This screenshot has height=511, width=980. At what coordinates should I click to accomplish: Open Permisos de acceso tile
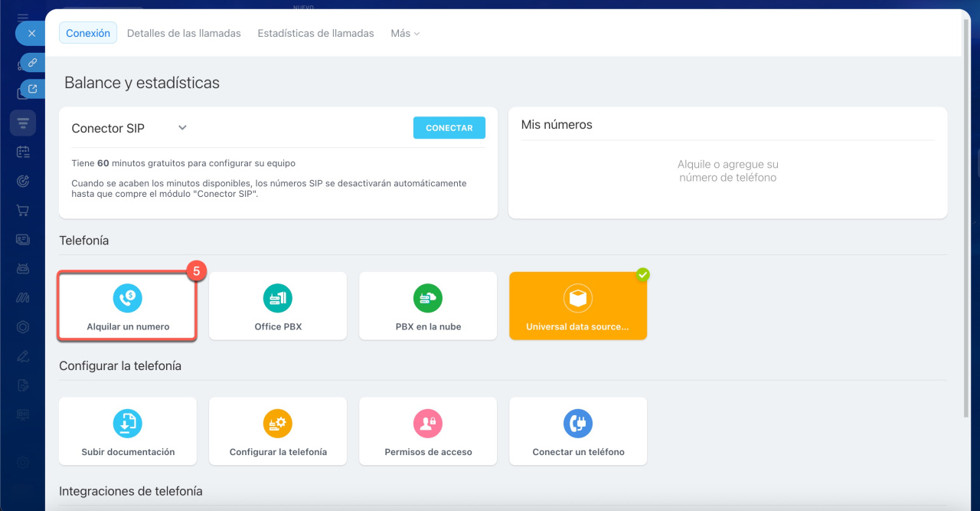coord(428,431)
